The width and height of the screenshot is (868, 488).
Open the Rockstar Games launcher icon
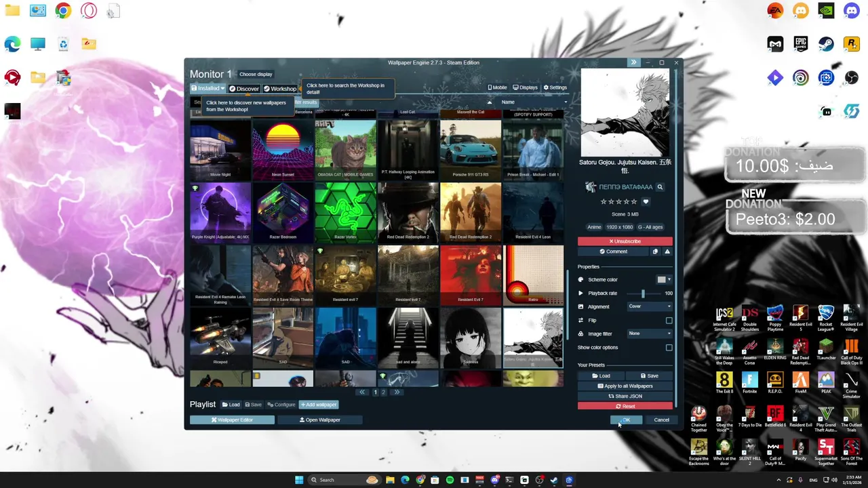click(x=851, y=44)
